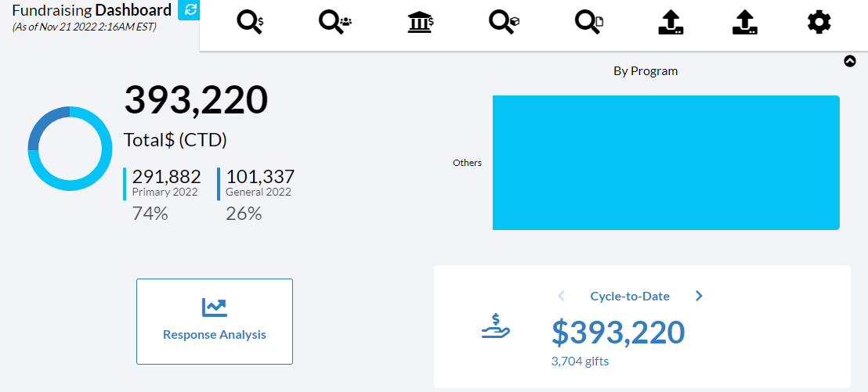
Task: Click the 3,704 gifts link
Action: tap(580, 361)
